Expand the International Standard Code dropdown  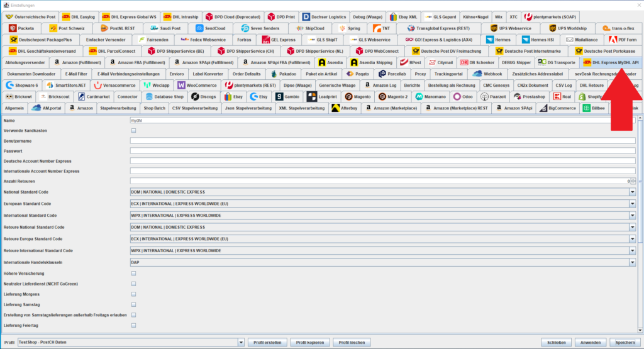click(632, 215)
